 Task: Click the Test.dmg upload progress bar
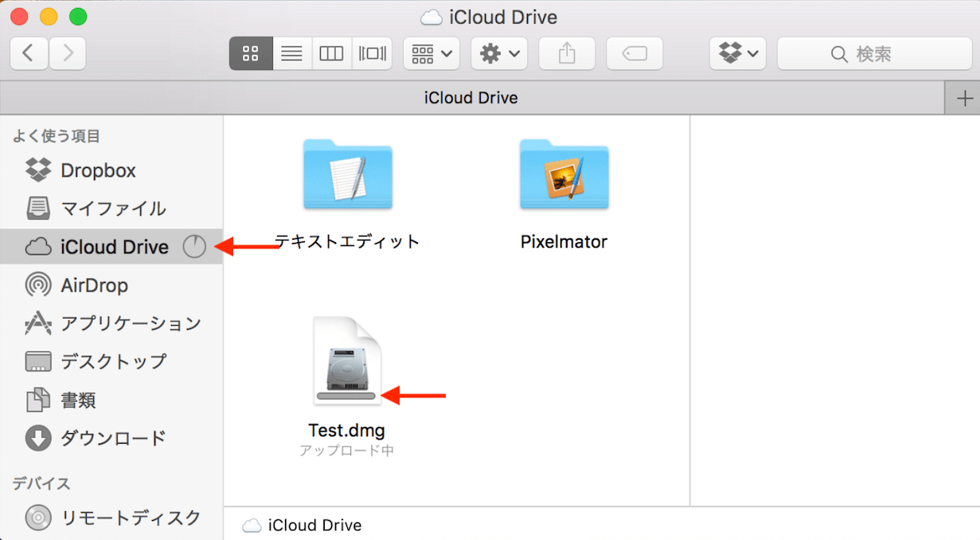tap(346, 395)
